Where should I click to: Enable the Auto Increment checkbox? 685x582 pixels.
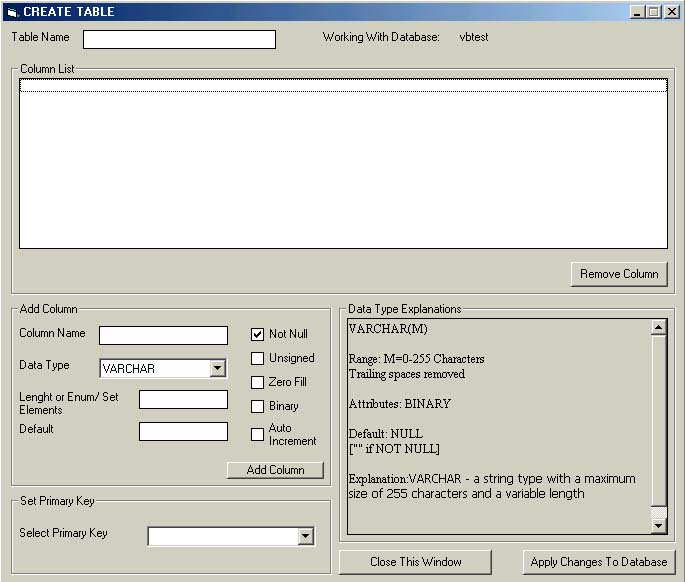(257, 434)
